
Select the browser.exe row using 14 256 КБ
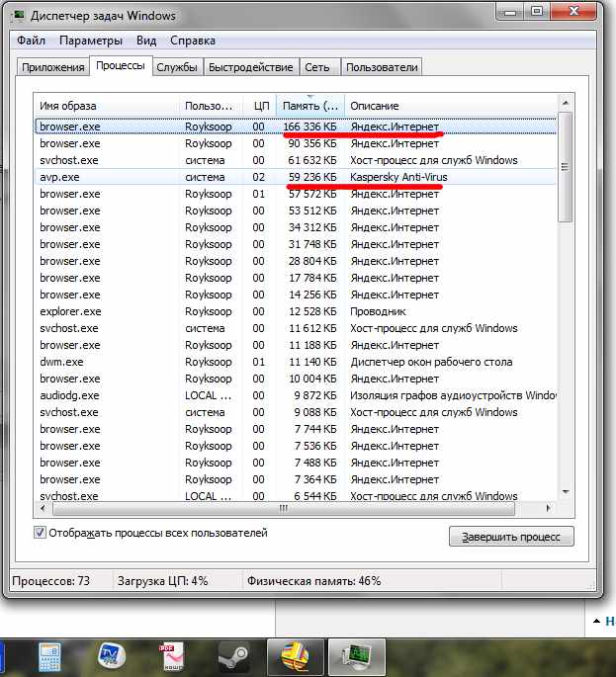point(296,295)
